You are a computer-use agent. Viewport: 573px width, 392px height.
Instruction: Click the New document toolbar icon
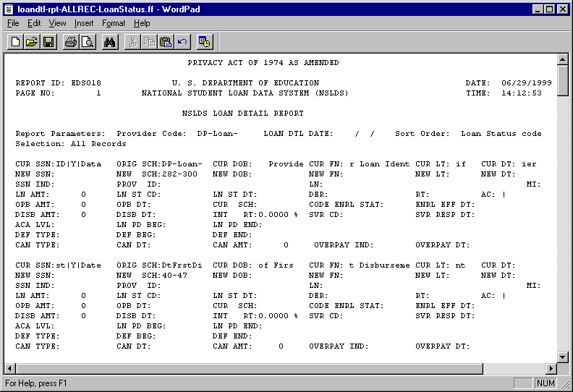tap(15, 42)
